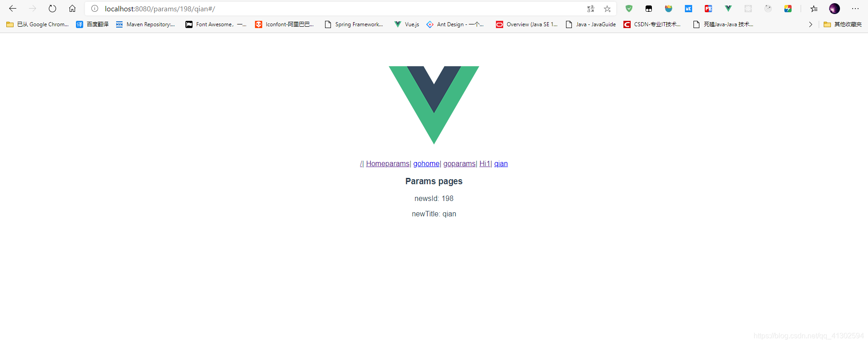View site information icon in address bar
868x344 pixels.
pyautogui.click(x=94, y=9)
